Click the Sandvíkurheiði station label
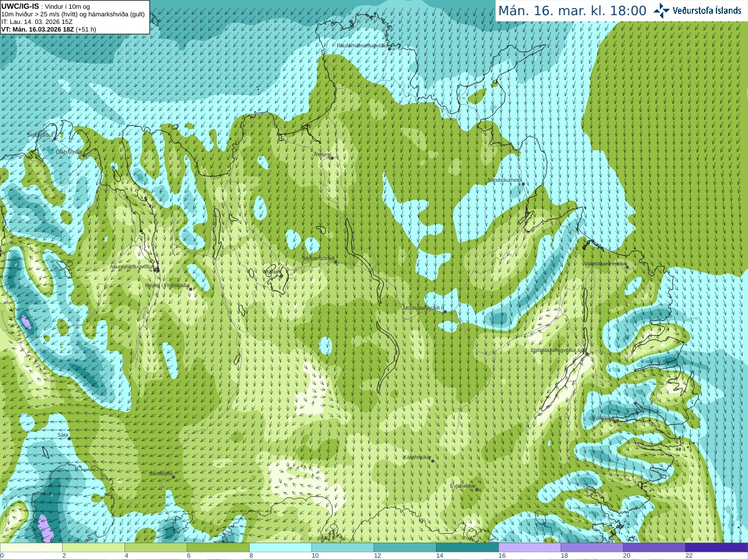Image resolution: width=748 pixels, height=560 pixels. click(x=505, y=180)
